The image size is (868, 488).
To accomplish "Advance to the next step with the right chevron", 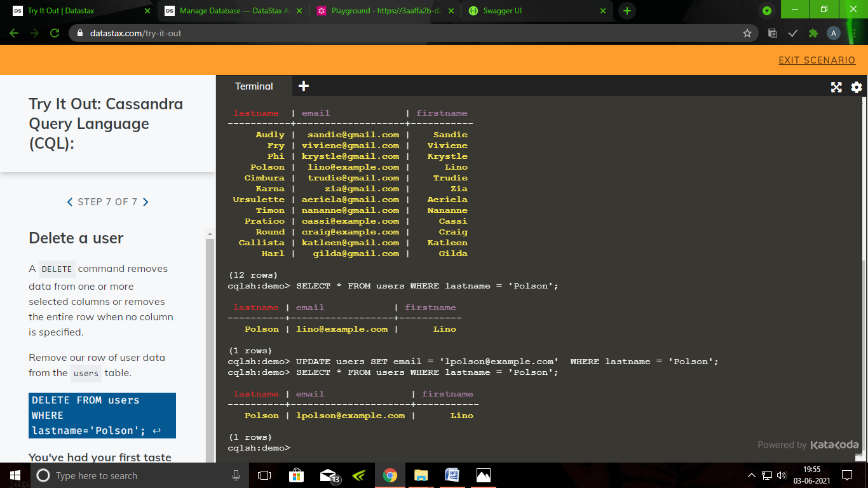I will 146,201.
